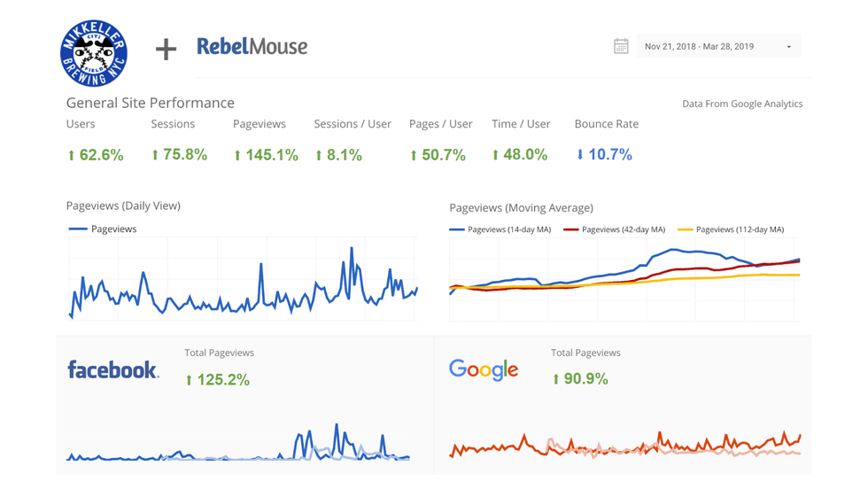Click the Bounce Rate label
The height and width of the screenshot is (489, 868).
(x=606, y=124)
